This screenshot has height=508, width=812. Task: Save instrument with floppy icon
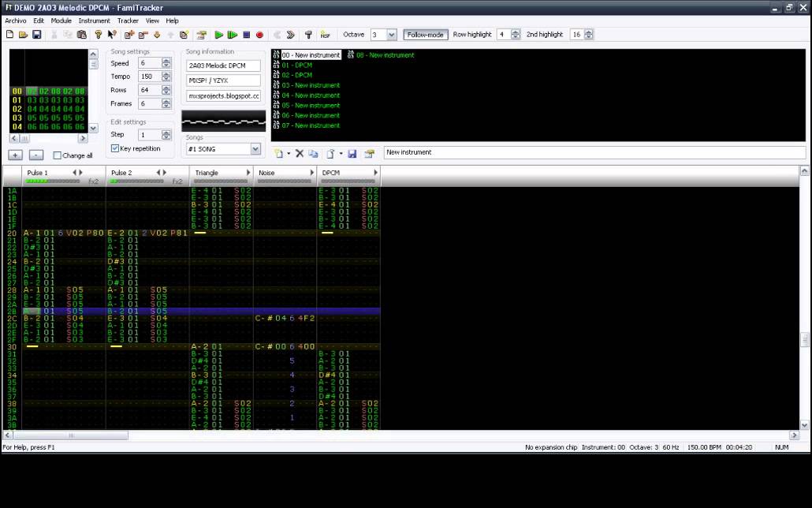[352, 154]
